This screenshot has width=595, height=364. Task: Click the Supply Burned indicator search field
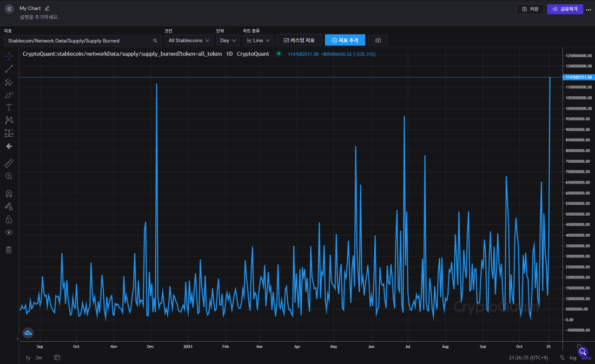(83, 40)
